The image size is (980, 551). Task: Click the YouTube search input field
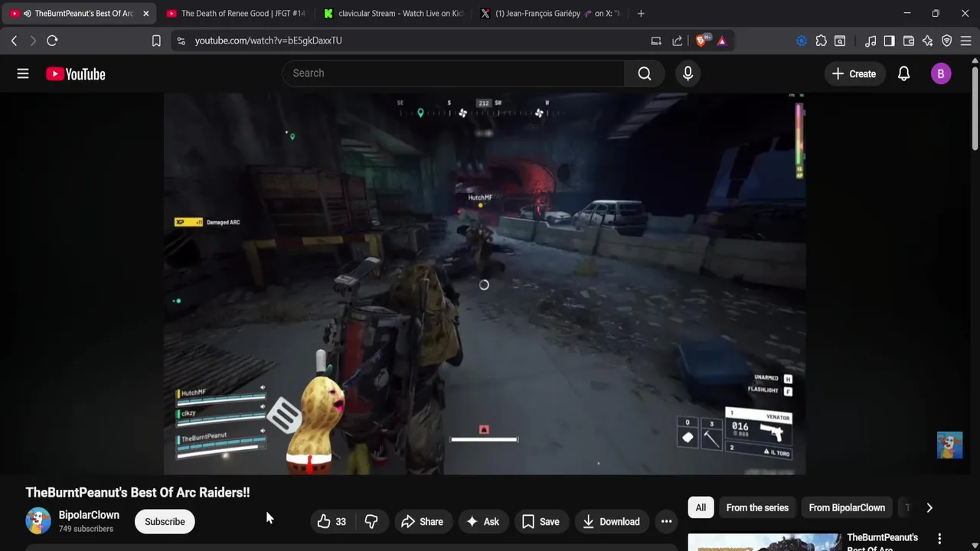point(453,73)
